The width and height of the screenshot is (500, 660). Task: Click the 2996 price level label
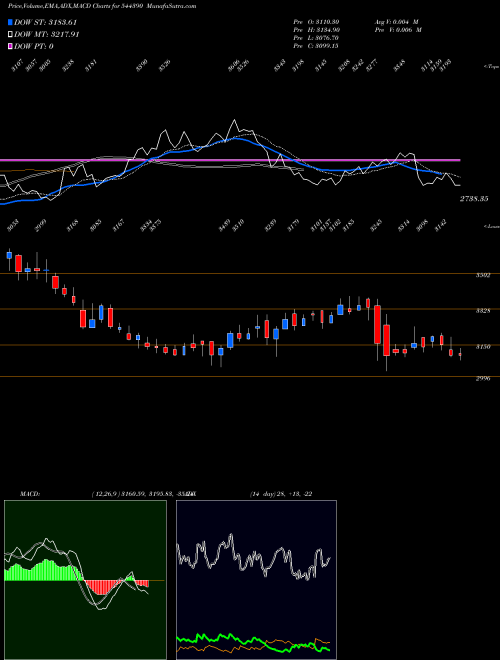[483, 378]
